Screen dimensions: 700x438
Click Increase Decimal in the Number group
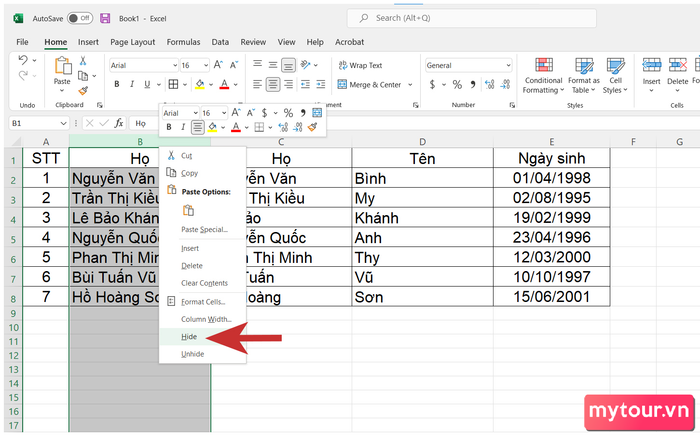pyautogui.click(x=490, y=84)
